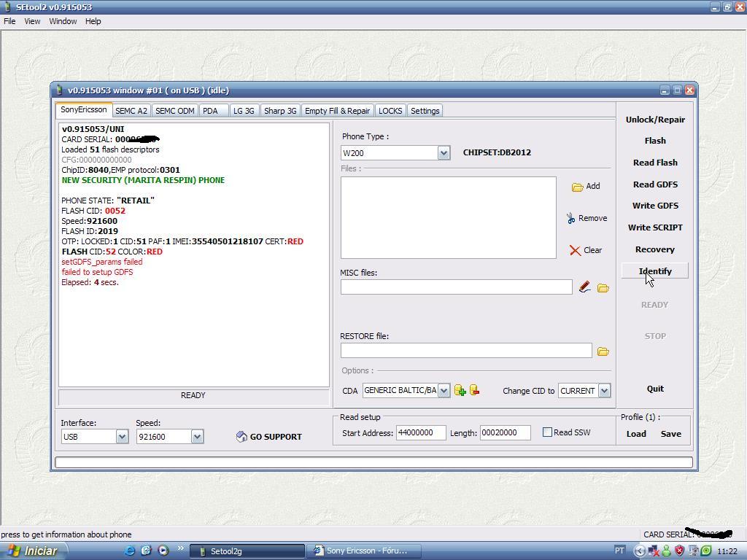Expand hidden tray icons arrow

(639, 551)
